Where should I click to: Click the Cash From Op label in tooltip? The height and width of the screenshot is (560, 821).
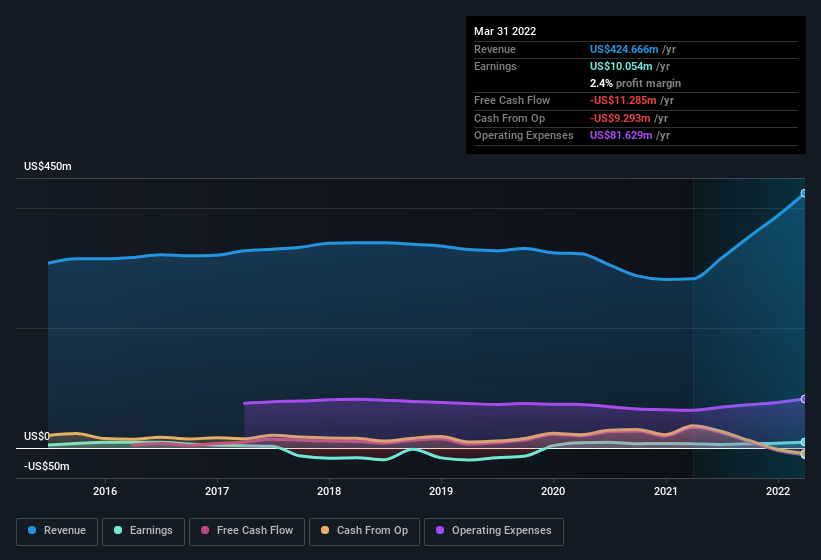point(509,118)
